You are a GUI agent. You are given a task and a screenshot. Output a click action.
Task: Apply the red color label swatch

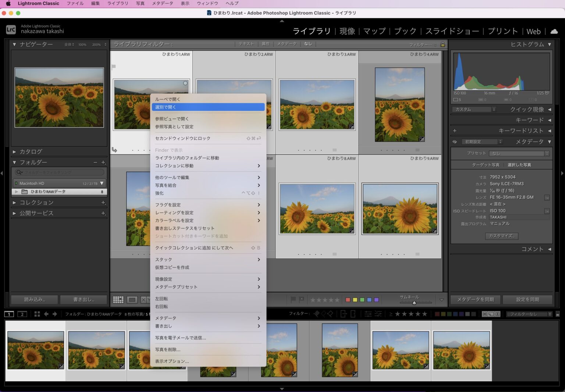click(348, 300)
